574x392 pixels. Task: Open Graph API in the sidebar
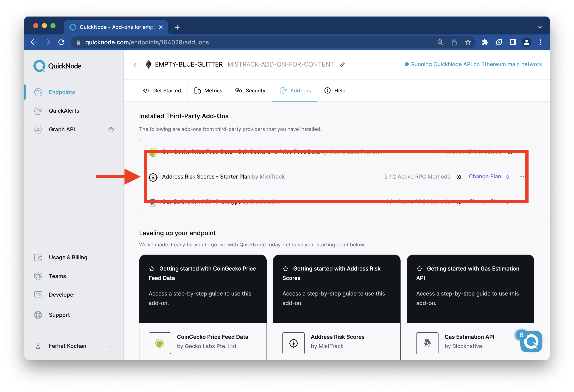(x=62, y=129)
